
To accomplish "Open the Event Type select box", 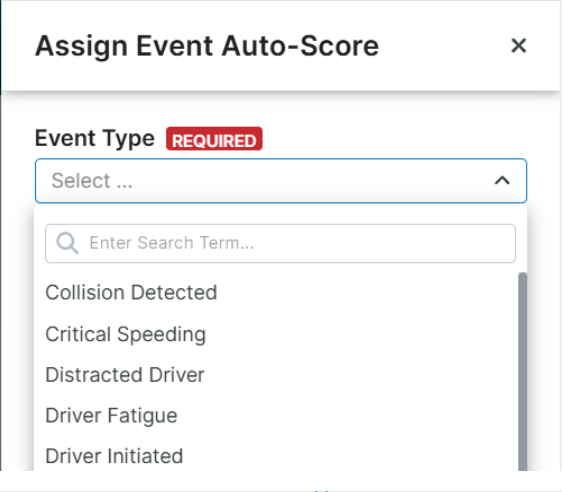I will 281,181.
